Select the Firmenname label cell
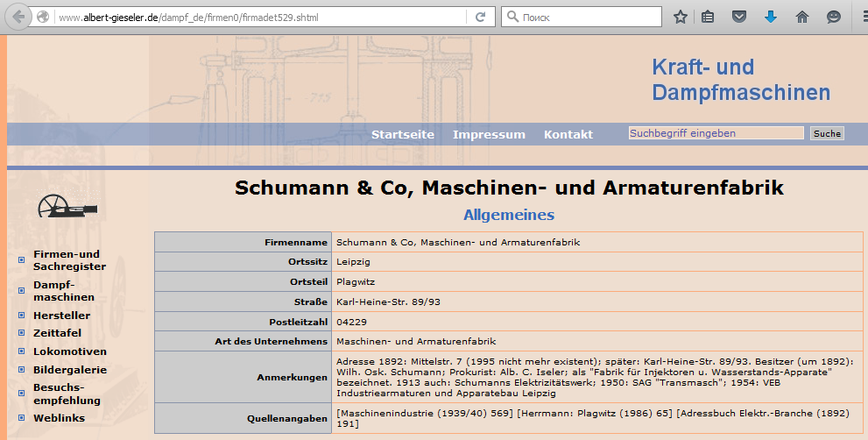Screen dimensions: 868x440 click(x=243, y=242)
